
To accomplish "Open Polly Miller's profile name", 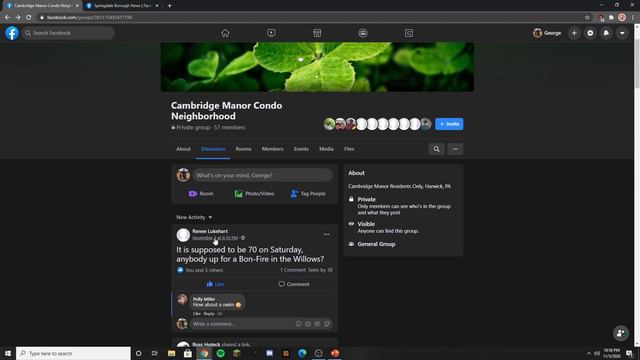I will pyautogui.click(x=204, y=299).
